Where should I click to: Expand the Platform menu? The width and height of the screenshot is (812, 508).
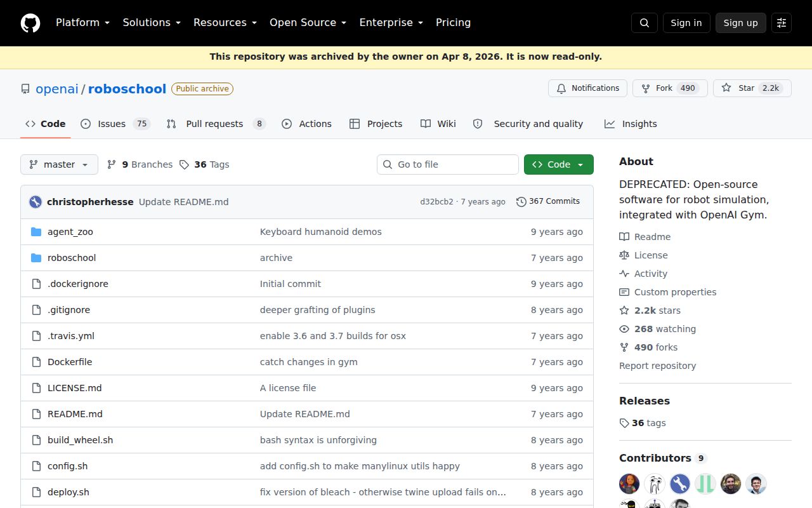click(x=82, y=22)
